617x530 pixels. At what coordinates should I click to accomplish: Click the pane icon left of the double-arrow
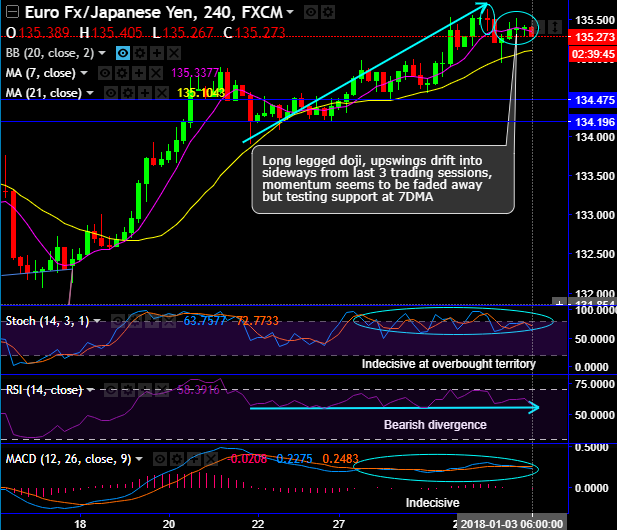tap(540, 27)
